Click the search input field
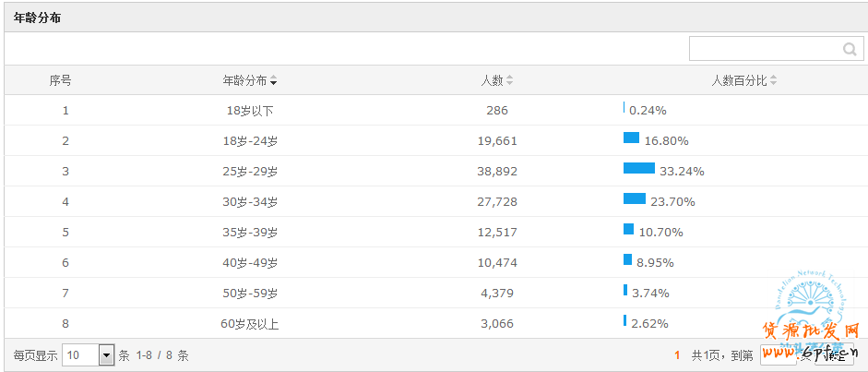Image resolution: width=868 pixels, height=372 pixels. coord(765,49)
